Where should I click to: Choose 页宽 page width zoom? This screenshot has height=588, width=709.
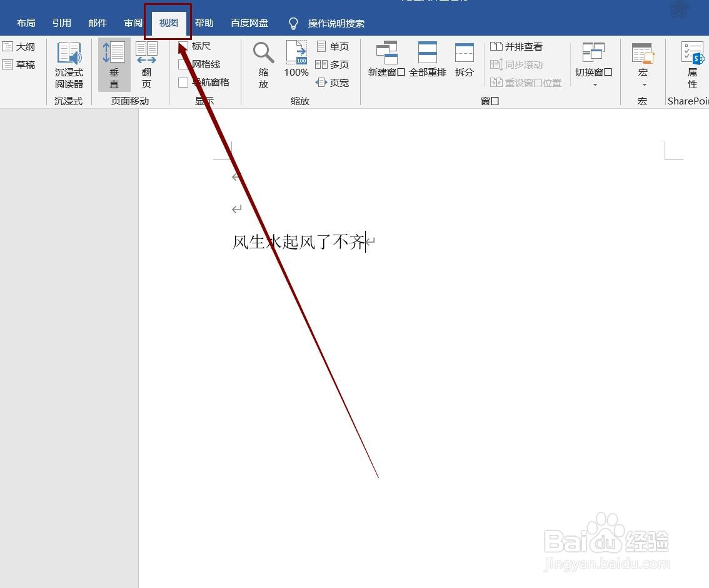(x=333, y=83)
